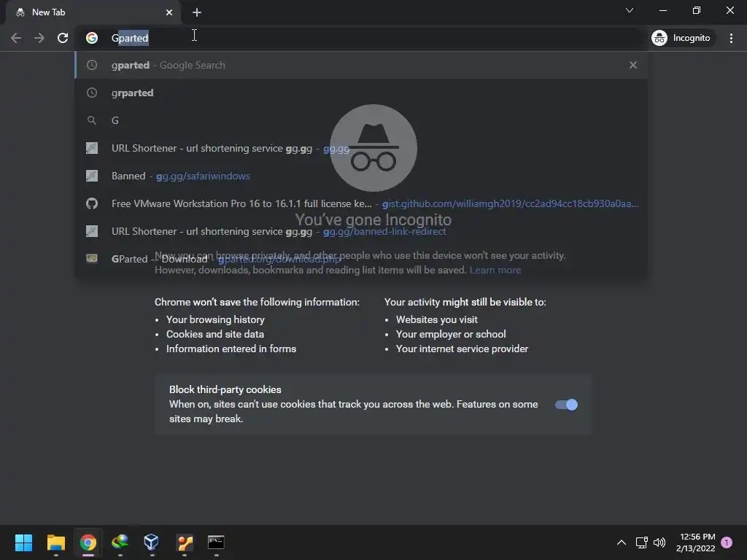Screen dimensions: 747x560
Task: Open the clock showing 12:56 PM
Action: click(x=695, y=542)
